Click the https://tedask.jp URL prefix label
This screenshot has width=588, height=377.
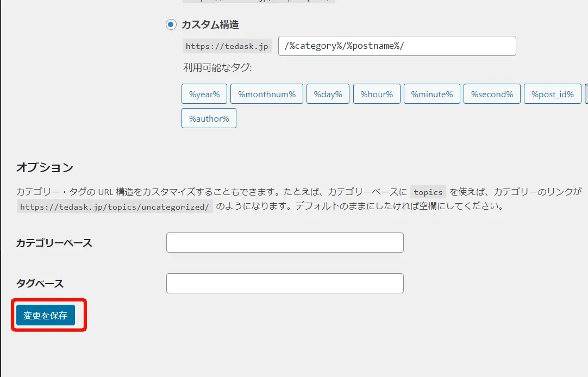pos(226,46)
